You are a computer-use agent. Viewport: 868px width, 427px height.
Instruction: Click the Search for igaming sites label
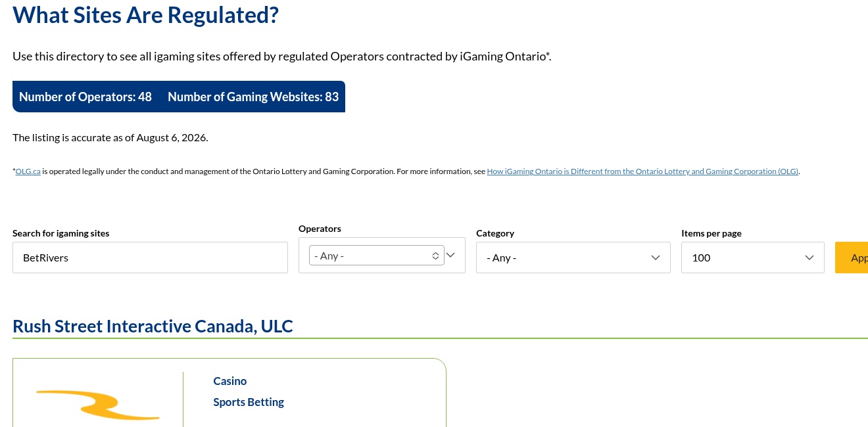[x=61, y=233]
